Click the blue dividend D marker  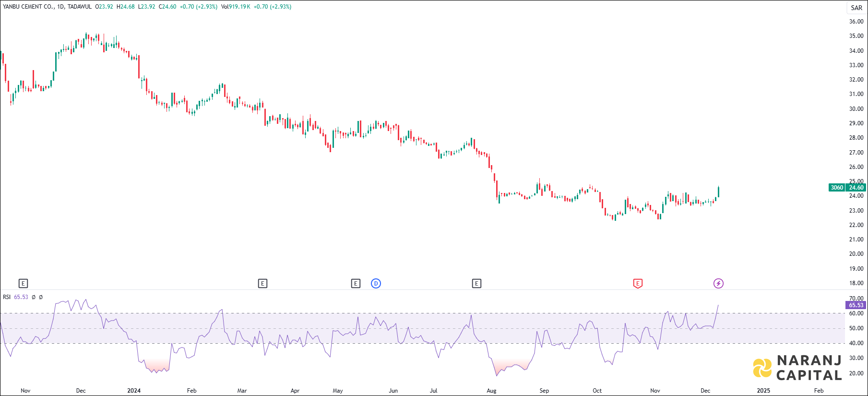click(376, 284)
